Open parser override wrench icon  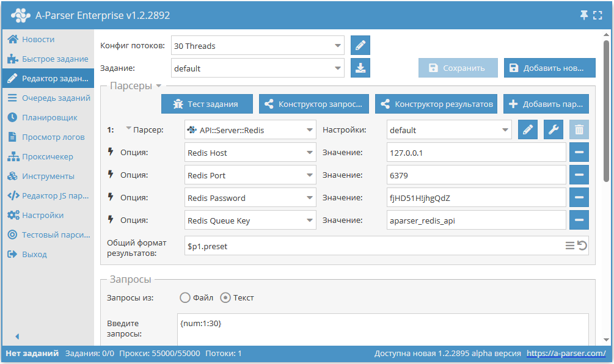[554, 129]
